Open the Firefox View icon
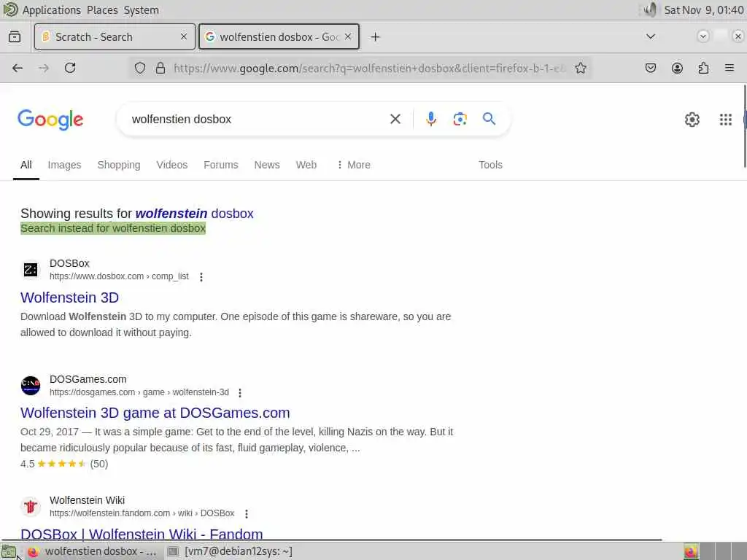 (x=15, y=36)
